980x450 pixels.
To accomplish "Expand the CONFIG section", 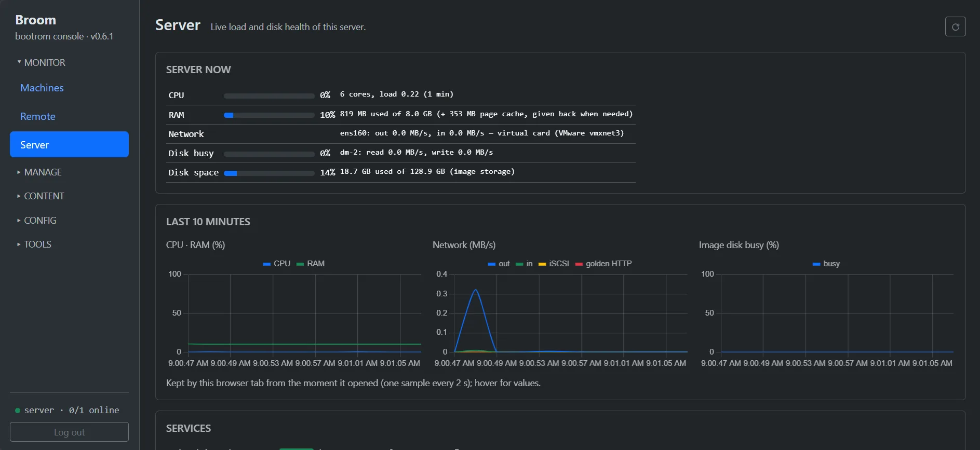I will click(x=37, y=220).
